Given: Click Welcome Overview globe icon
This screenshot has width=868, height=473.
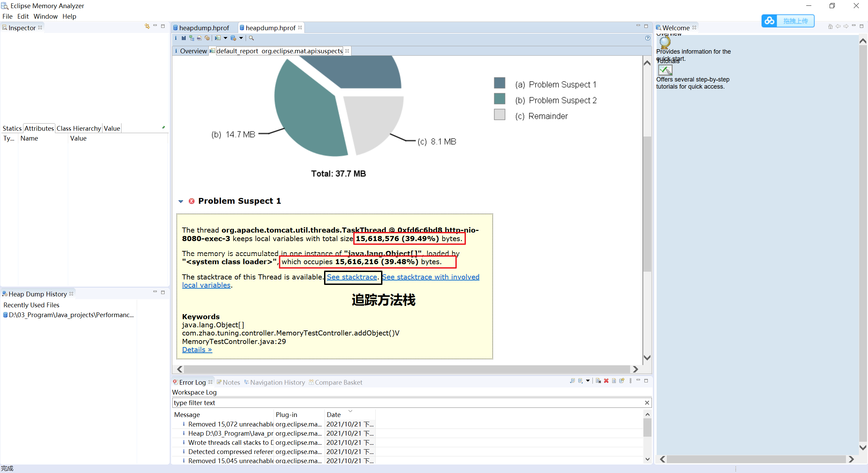Looking at the screenshot, I should (665, 42).
